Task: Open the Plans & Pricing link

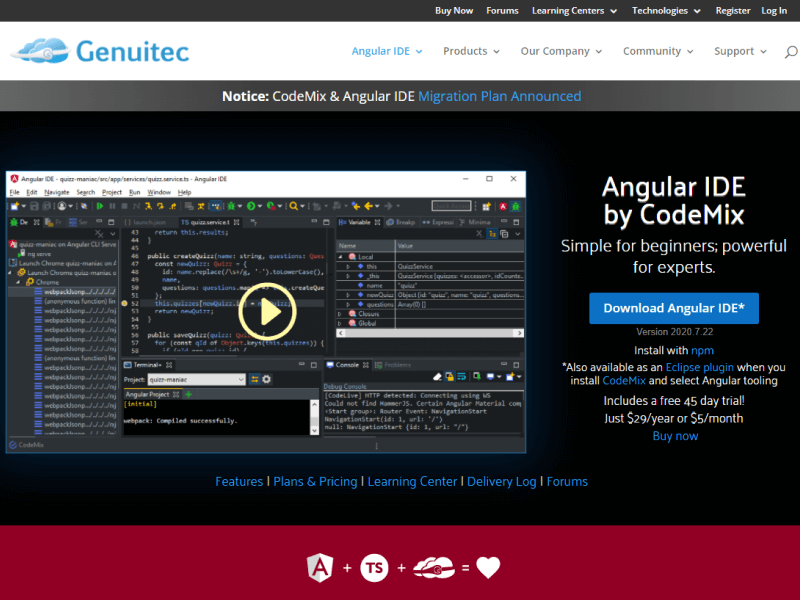Action: 315,482
